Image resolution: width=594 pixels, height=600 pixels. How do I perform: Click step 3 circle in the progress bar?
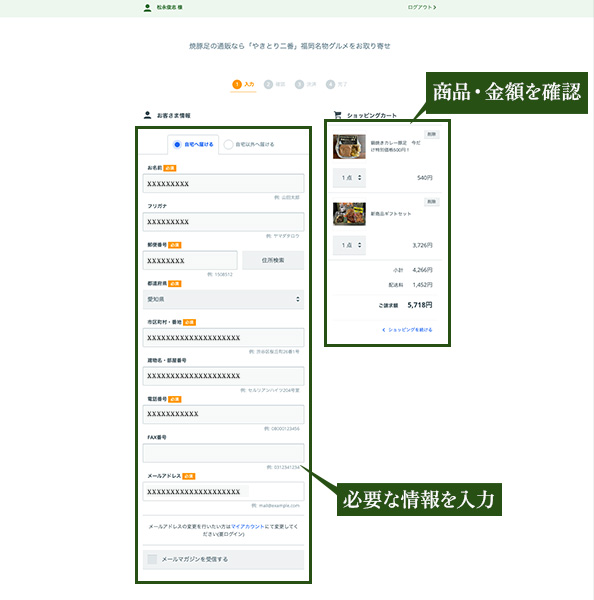click(299, 84)
